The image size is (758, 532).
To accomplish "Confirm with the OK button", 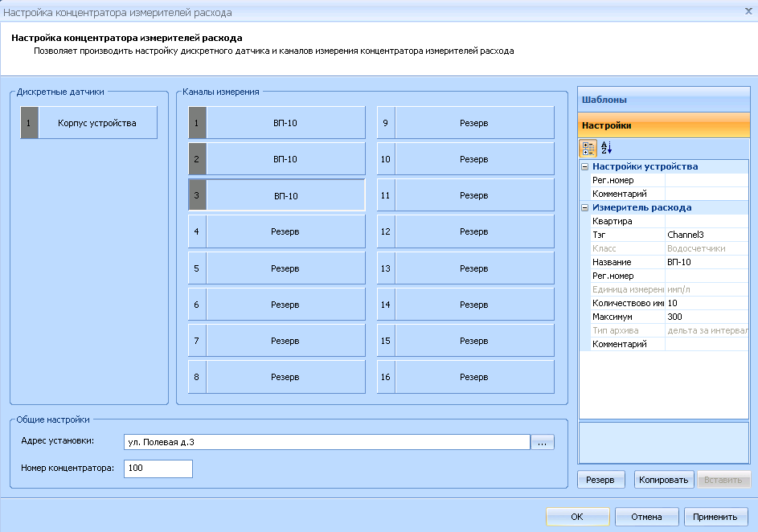I will click(577, 517).
